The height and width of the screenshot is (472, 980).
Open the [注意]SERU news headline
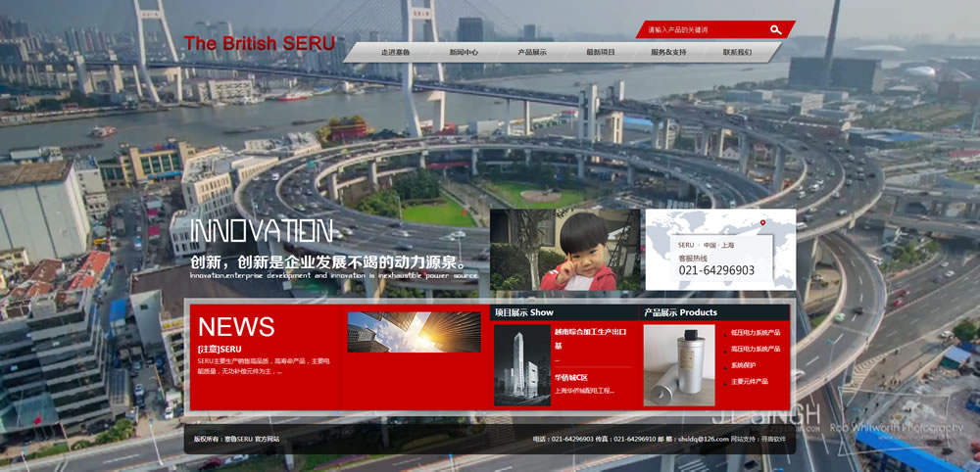[220, 349]
